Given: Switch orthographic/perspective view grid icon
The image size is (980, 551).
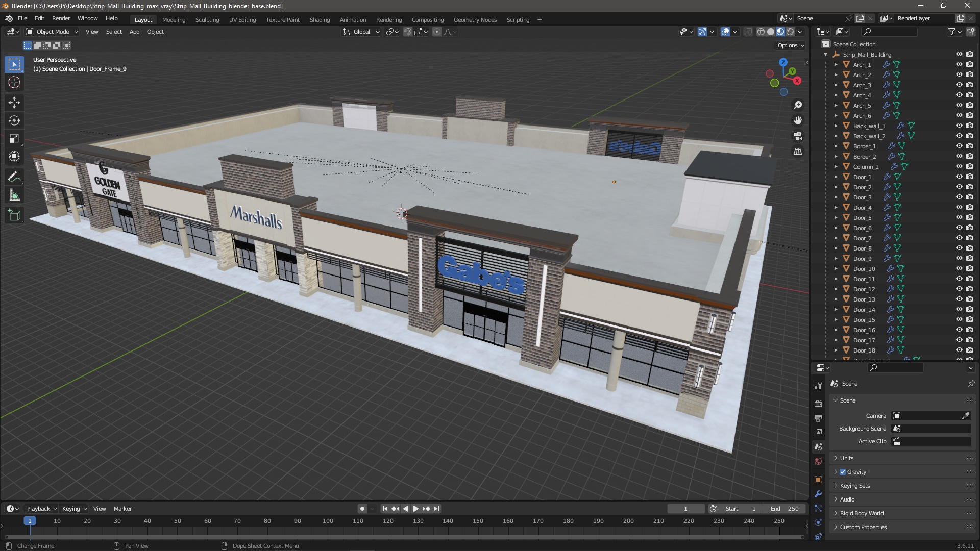Looking at the screenshot, I should [798, 152].
